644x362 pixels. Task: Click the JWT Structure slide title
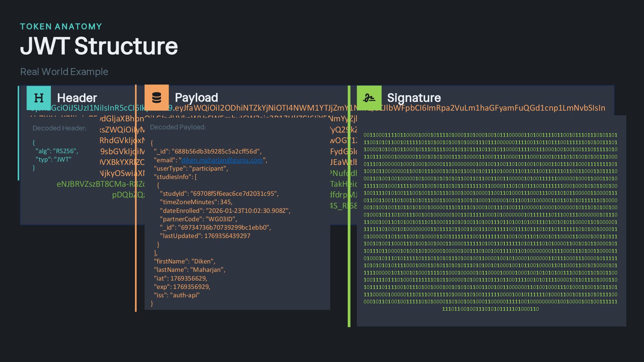pyautogui.click(x=99, y=46)
